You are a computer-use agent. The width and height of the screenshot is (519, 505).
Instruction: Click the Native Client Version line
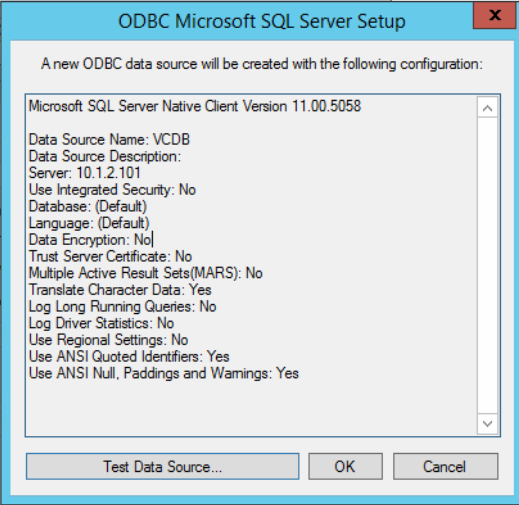click(x=195, y=106)
